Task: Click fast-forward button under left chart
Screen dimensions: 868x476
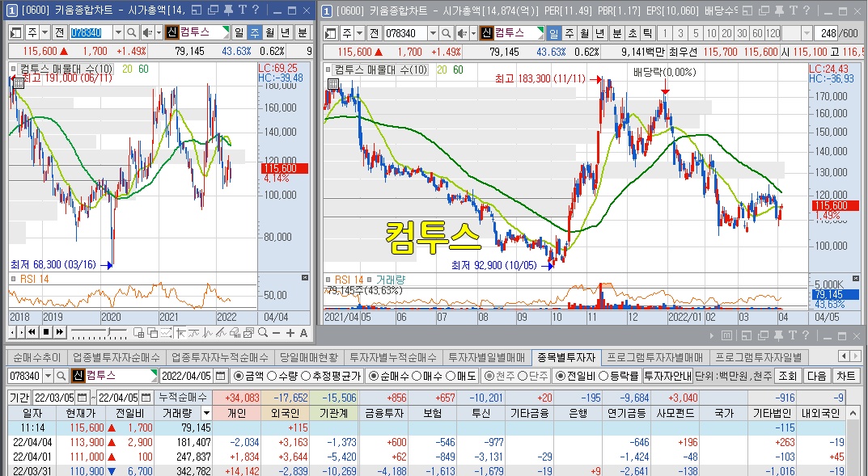Action: tap(59, 332)
